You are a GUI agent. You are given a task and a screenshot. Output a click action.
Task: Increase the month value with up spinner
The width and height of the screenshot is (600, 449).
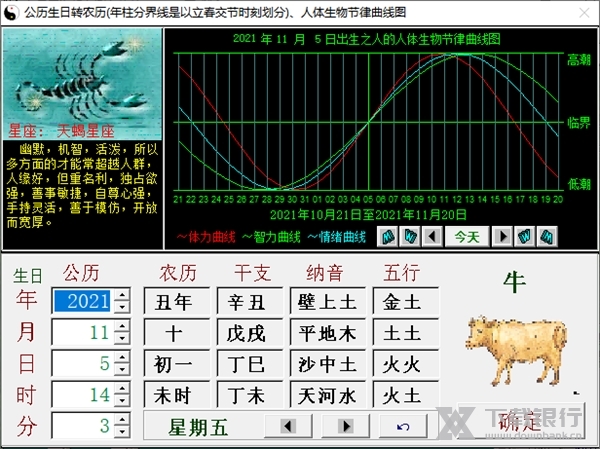pyautogui.click(x=122, y=326)
